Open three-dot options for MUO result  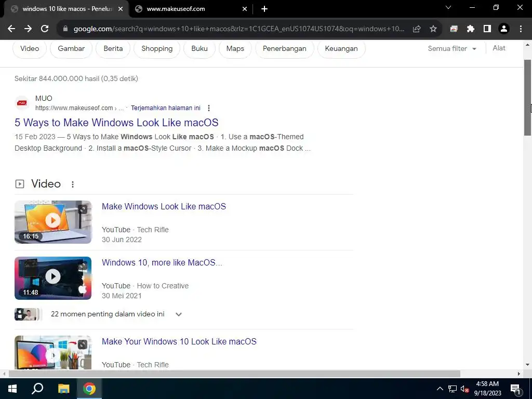209,108
